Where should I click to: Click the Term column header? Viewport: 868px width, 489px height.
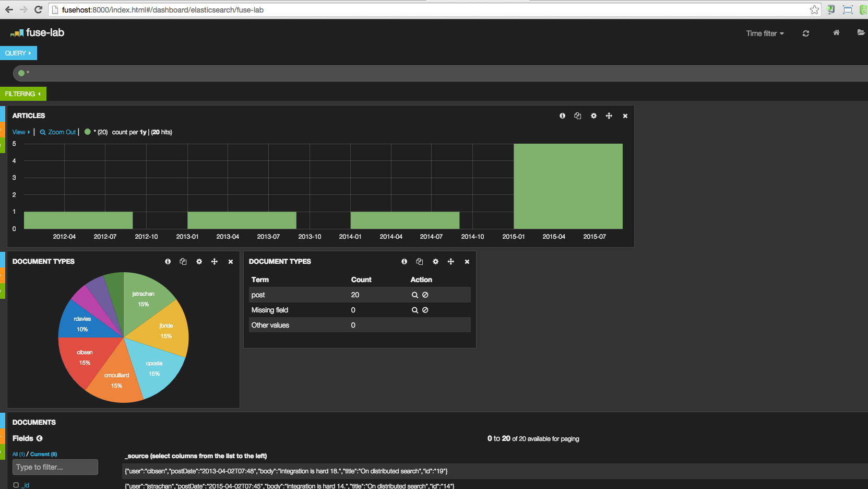pyautogui.click(x=260, y=280)
